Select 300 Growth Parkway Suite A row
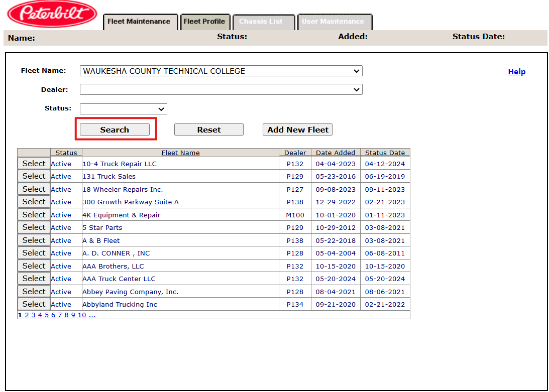Viewport: 549px width, 392px height. pos(34,202)
